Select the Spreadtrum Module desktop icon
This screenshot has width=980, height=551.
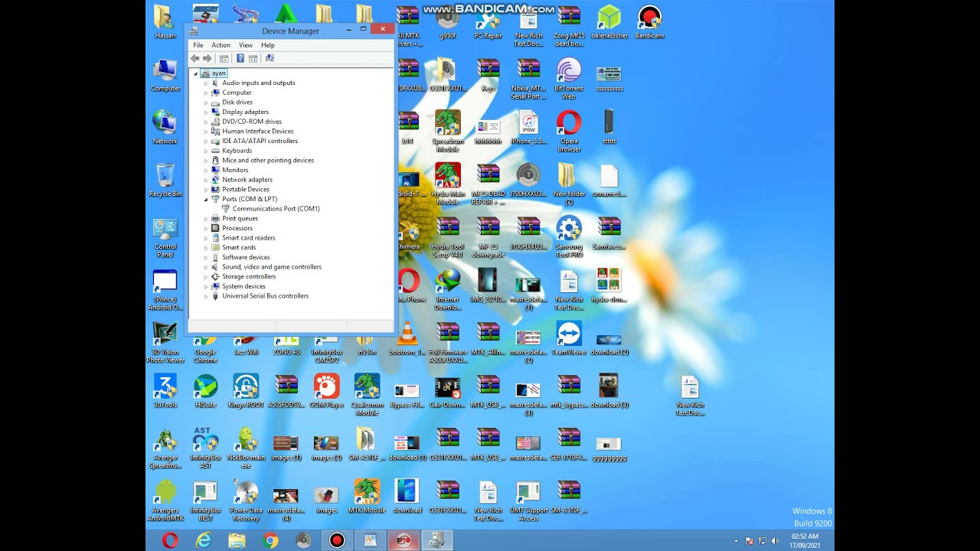(x=448, y=132)
